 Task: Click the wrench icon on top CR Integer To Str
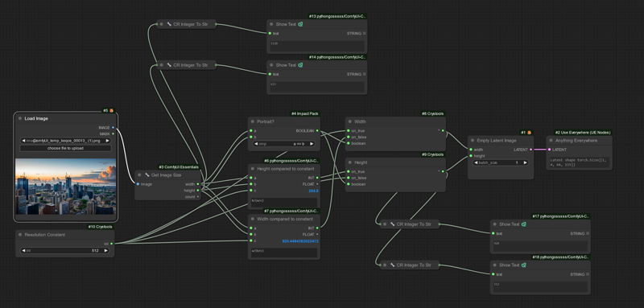pos(169,24)
